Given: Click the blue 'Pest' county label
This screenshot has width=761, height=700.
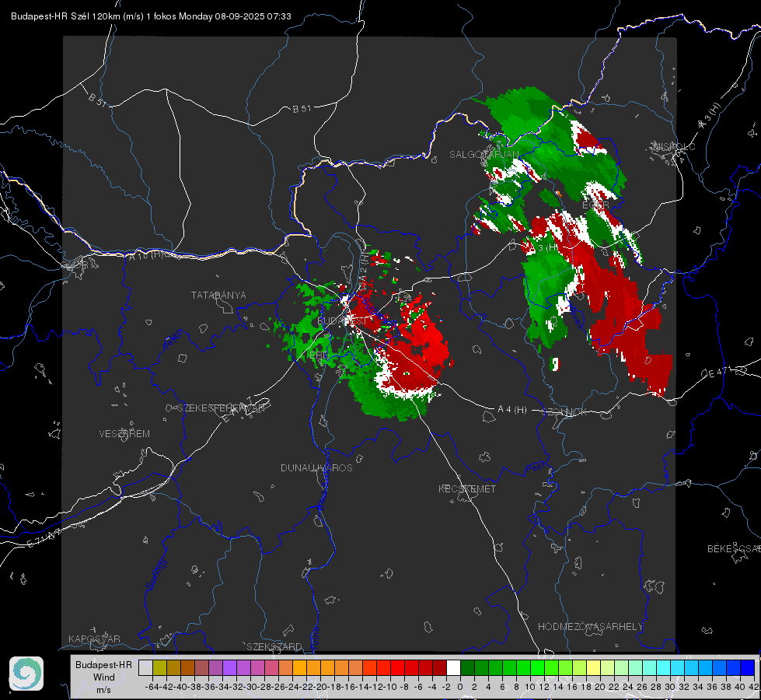Looking at the screenshot, I should tap(535, 467).
